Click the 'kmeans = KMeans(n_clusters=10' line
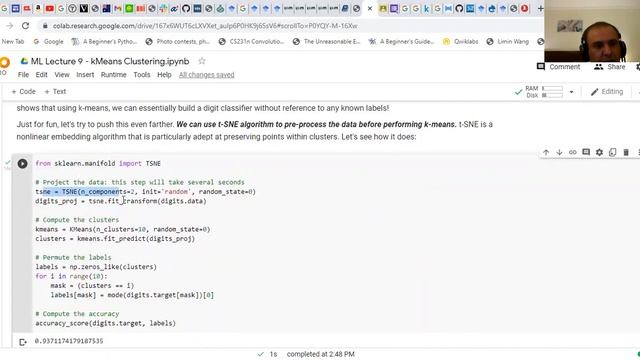This screenshot has width=640, height=360. pyautogui.click(x=122, y=229)
